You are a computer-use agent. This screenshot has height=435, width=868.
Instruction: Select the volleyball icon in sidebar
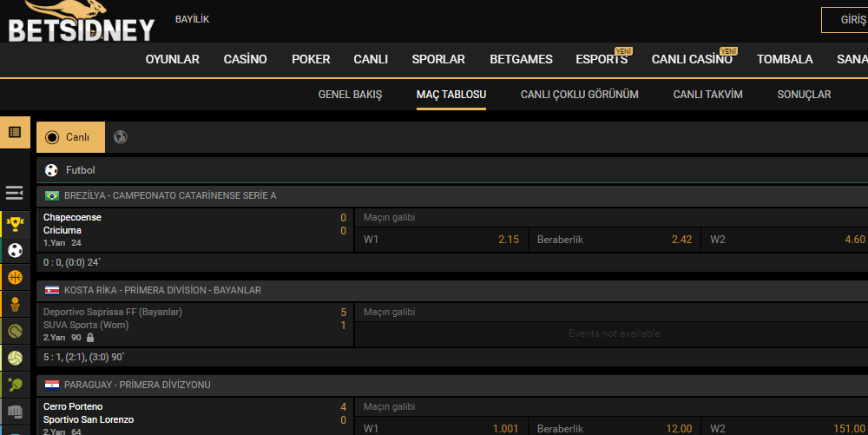[15, 358]
